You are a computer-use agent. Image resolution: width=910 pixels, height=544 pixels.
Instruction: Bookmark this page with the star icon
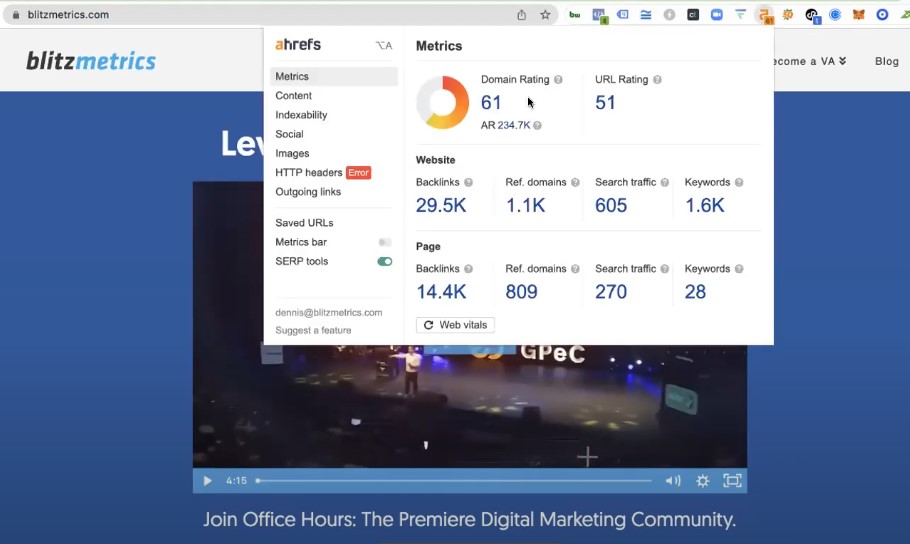(x=545, y=15)
